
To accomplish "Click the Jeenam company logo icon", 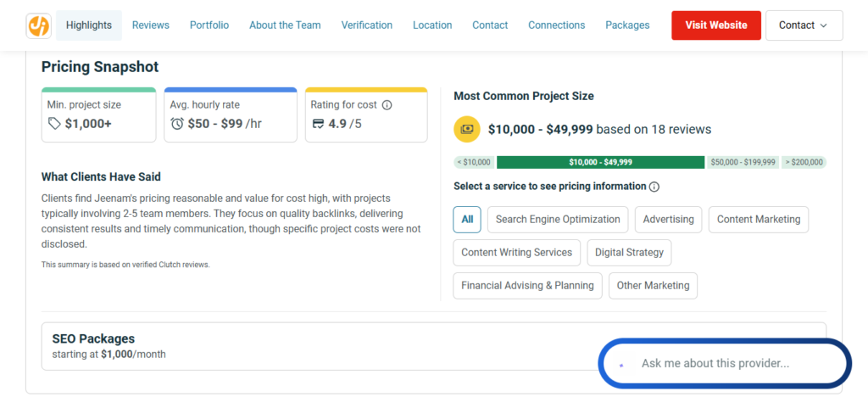I will tap(39, 25).
